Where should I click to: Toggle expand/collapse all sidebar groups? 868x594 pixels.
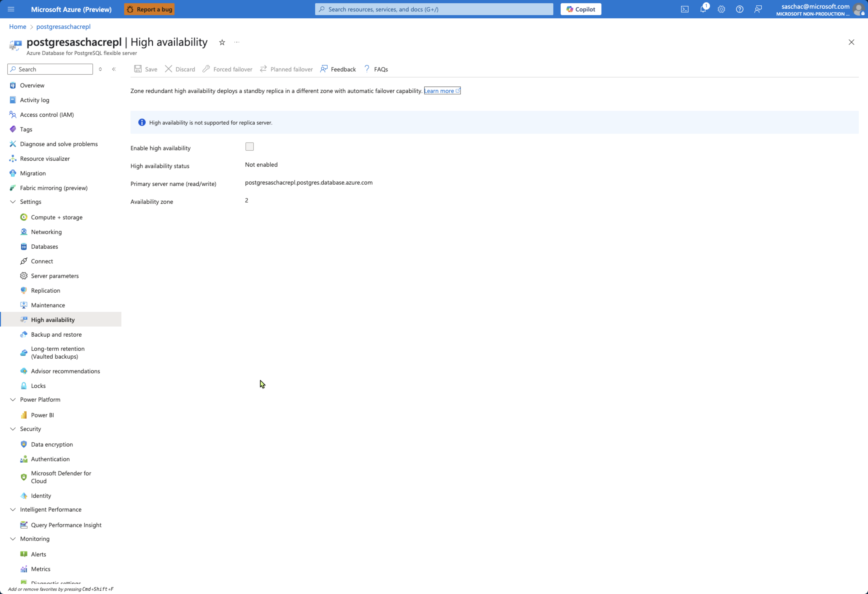100,69
